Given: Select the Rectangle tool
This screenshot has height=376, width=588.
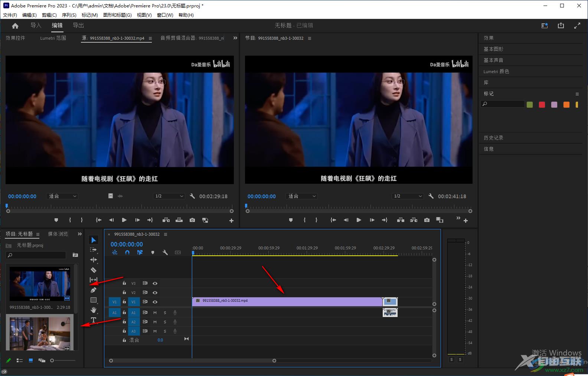Looking at the screenshot, I should (x=94, y=300).
